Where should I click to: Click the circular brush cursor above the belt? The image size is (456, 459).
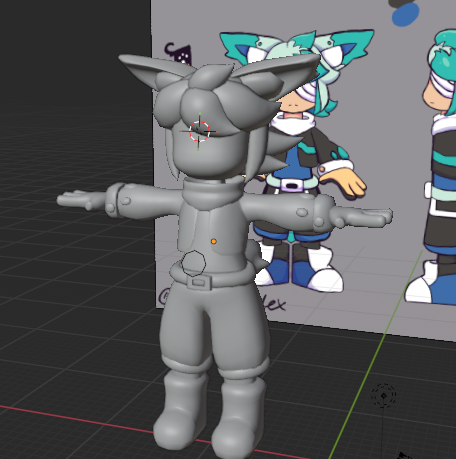(x=194, y=263)
